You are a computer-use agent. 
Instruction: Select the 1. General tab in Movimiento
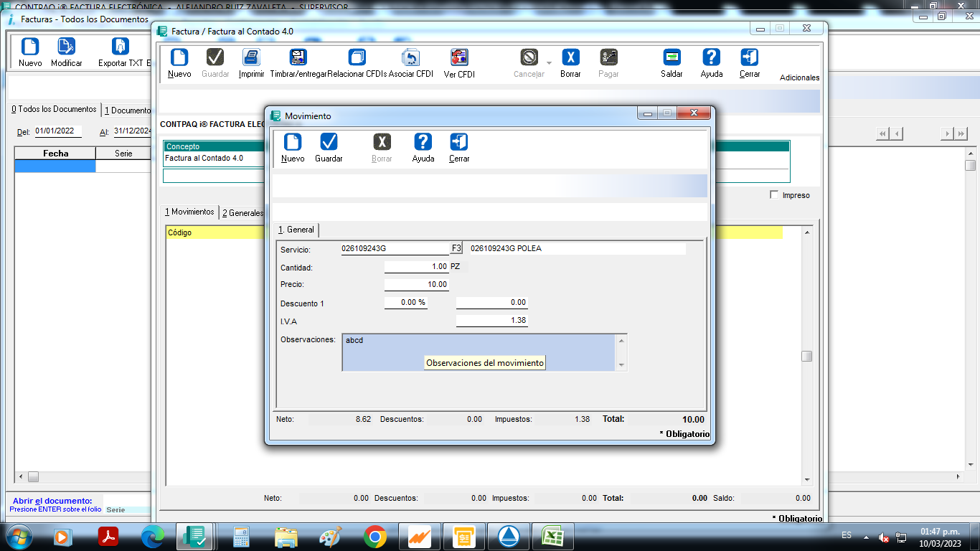296,230
